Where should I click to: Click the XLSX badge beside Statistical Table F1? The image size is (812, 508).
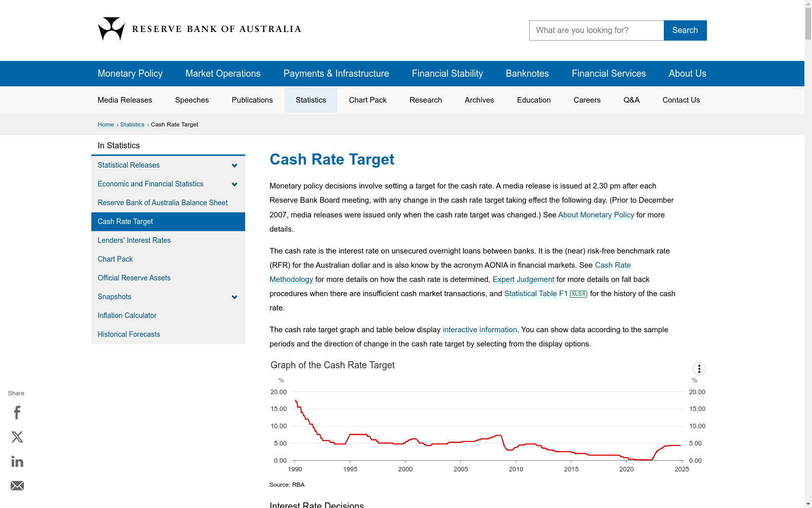tap(579, 294)
